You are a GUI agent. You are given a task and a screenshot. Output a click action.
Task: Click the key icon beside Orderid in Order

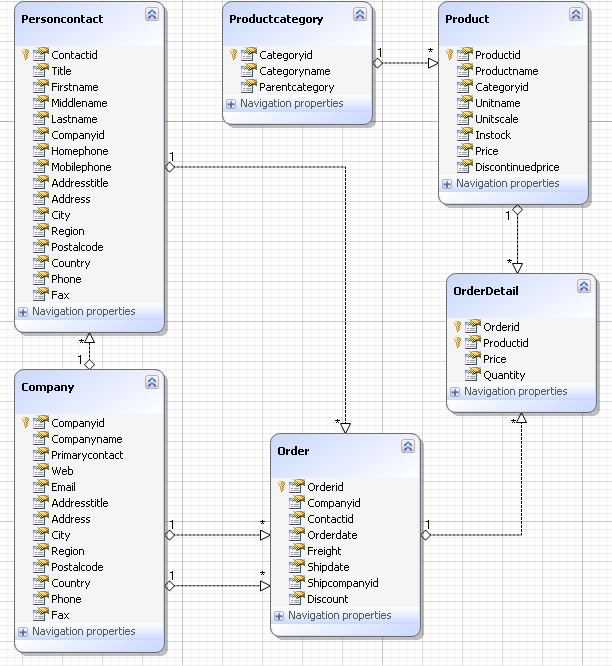283,487
